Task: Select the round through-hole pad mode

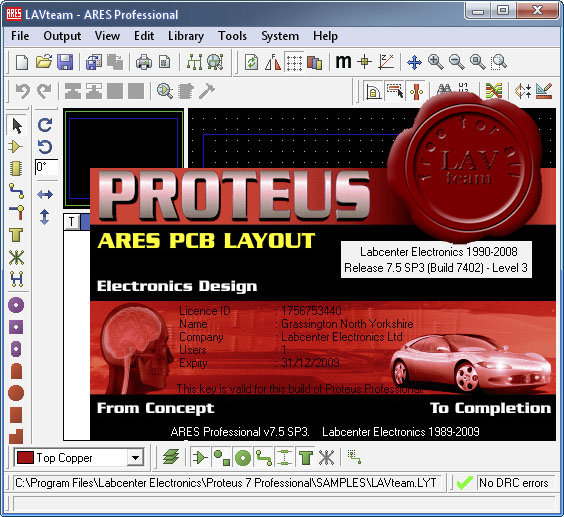Action: pos(16,305)
